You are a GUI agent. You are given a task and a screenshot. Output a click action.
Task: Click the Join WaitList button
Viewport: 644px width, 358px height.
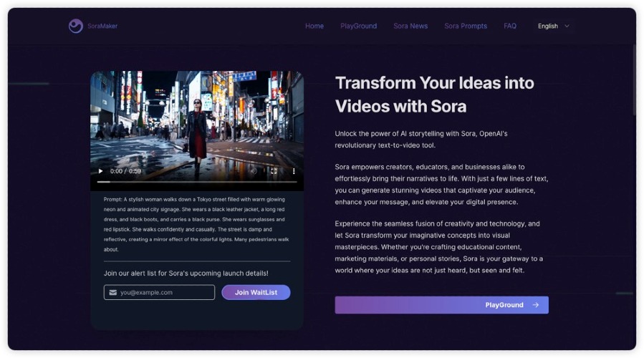click(256, 292)
